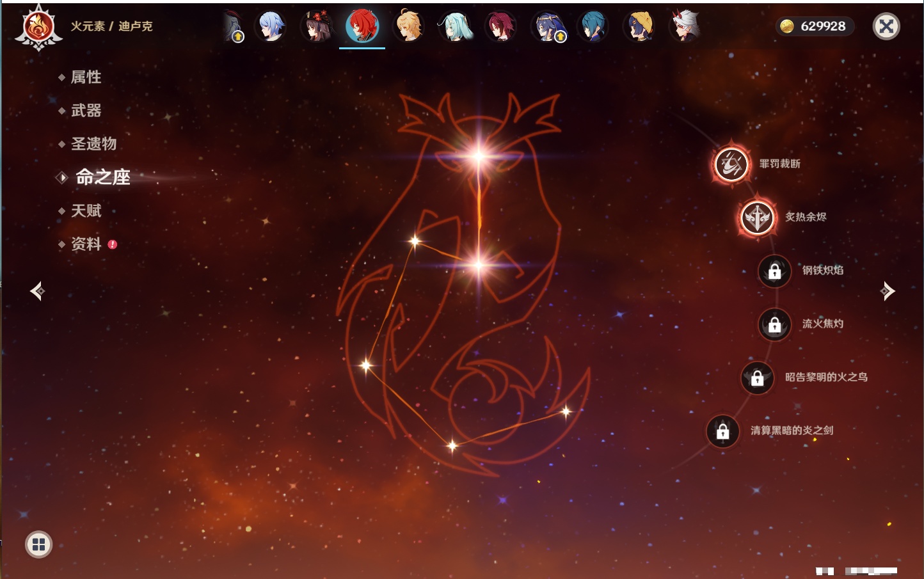Switch to next character with right arrow
Screen dimensions: 924x579
pyautogui.click(x=888, y=291)
